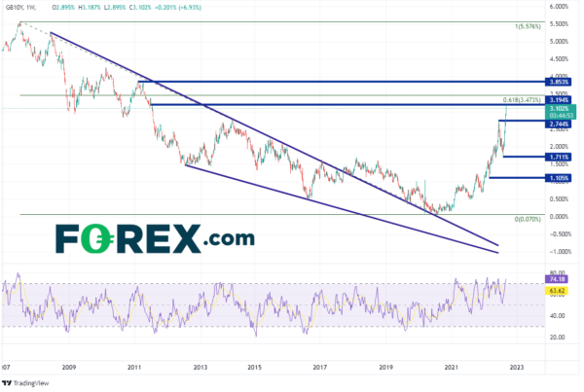The height and width of the screenshot is (392, 584).
Task: Click 2021 on the time axis
Action: (x=451, y=369)
